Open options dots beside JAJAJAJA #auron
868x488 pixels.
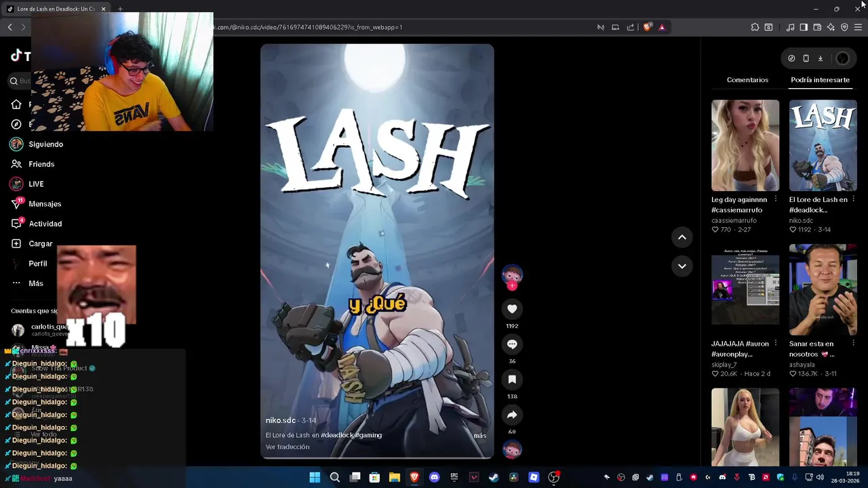pyautogui.click(x=776, y=344)
